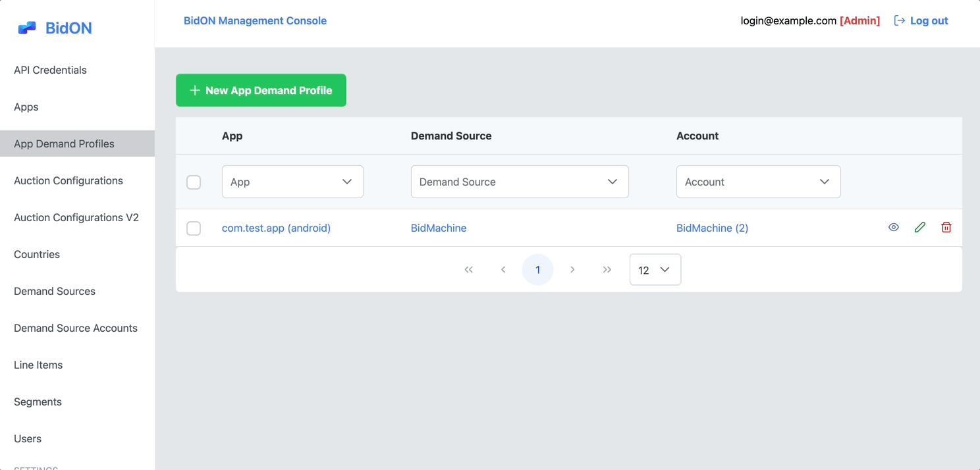
Task: Jump to last page with double-right chevron
Action: tap(607, 269)
